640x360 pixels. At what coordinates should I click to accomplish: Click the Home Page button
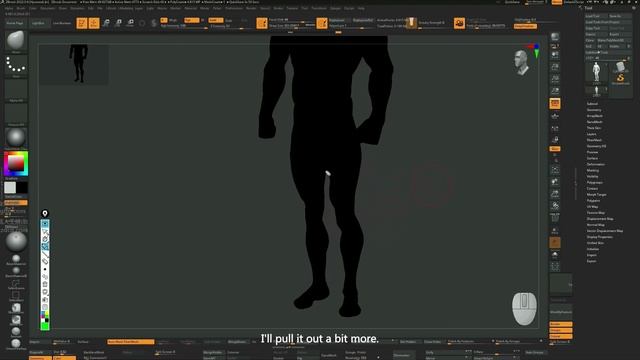pyautogui.click(x=15, y=23)
